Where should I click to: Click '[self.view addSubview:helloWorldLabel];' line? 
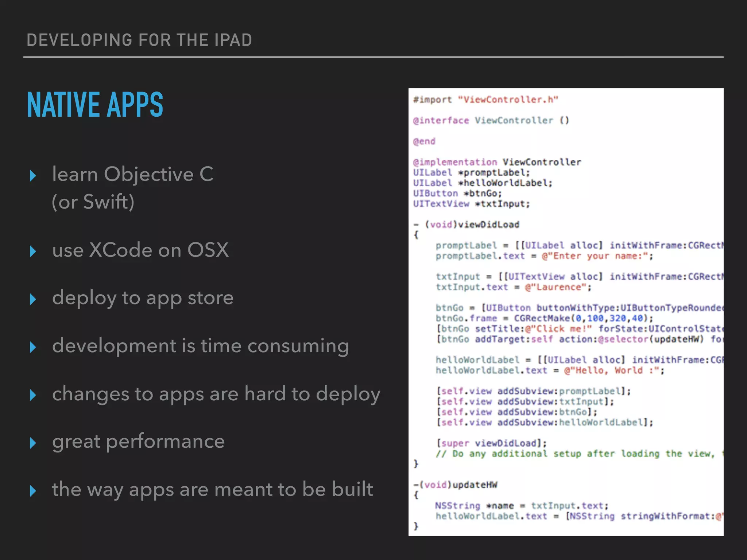545,423
